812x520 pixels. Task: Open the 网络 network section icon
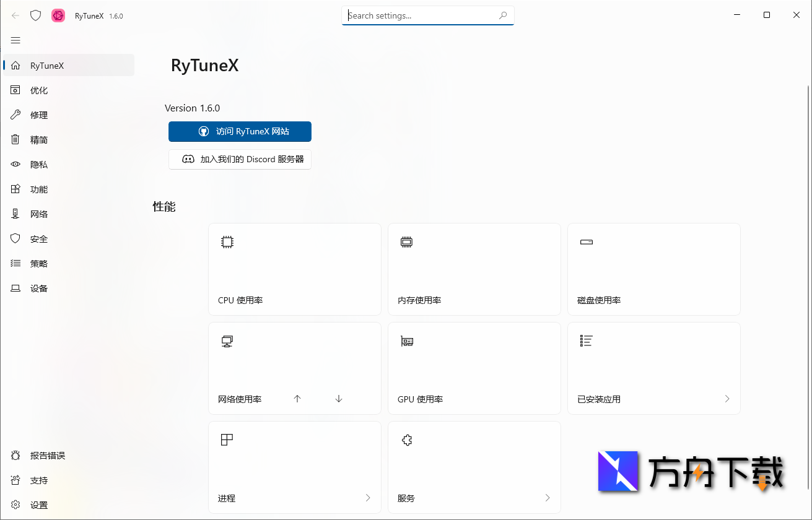pyautogui.click(x=15, y=214)
